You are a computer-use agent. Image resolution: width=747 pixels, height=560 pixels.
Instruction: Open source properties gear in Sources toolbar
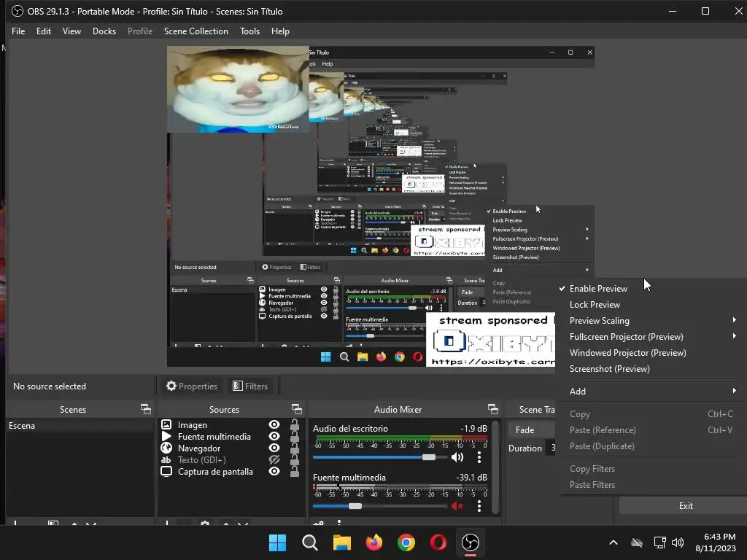coord(205,523)
